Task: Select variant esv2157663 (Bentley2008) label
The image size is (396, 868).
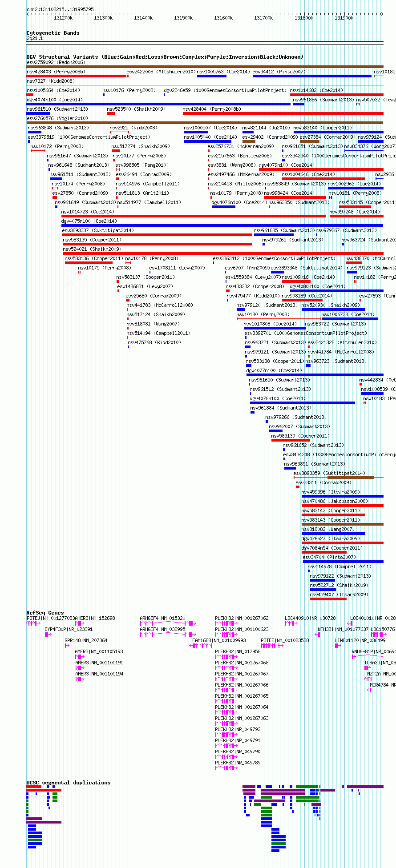Action: (x=239, y=156)
